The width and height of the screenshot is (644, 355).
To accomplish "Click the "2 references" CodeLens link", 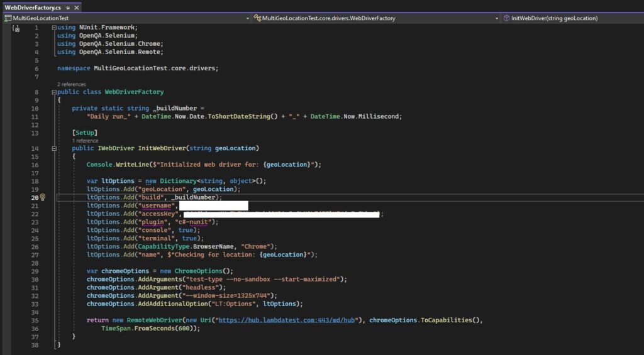I will [x=71, y=84].
